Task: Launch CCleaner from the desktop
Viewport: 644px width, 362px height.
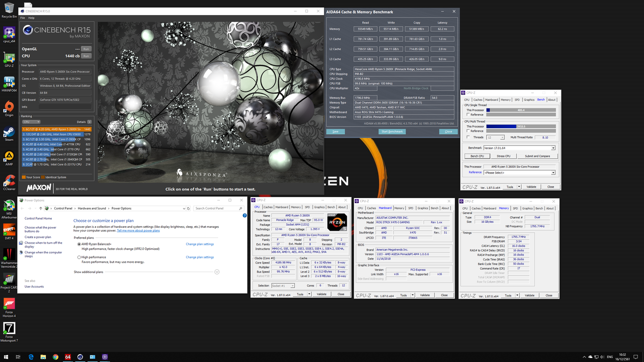Action: click(x=9, y=182)
